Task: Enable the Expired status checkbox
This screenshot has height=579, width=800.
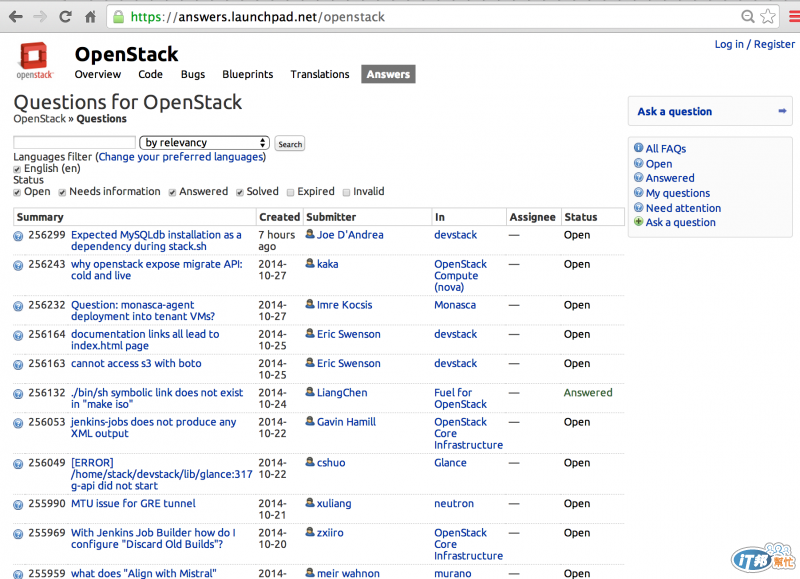Action: (290, 192)
